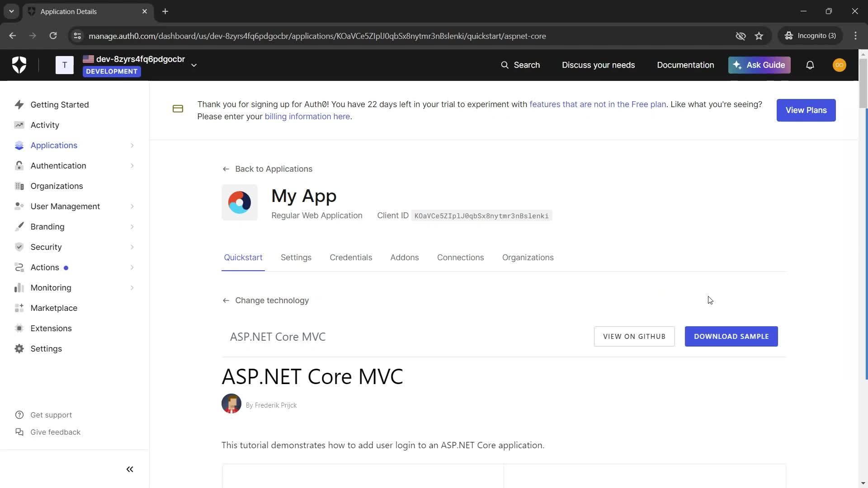Open features not in Free plan link
Image resolution: width=868 pixels, height=488 pixels.
click(598, 104)
